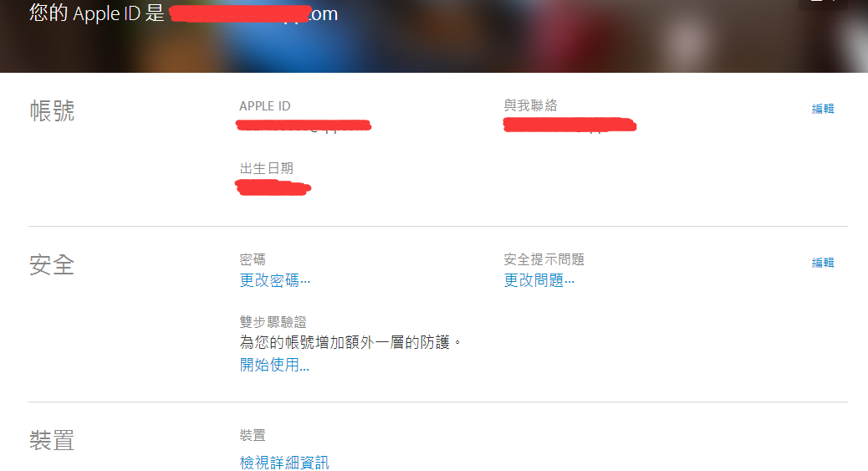Click 開始使用 for two-step verification
This screenshot has height=471, width=868.
click(x=274, y=365)
